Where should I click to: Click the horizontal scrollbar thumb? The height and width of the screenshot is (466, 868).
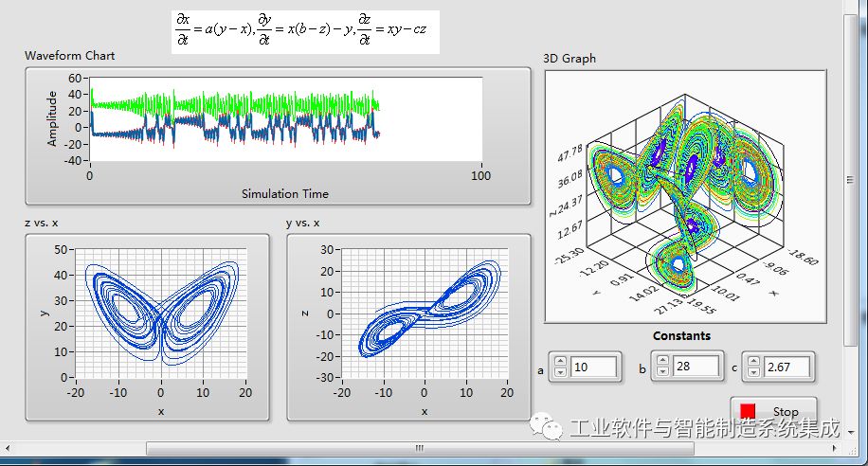point(420,448)
